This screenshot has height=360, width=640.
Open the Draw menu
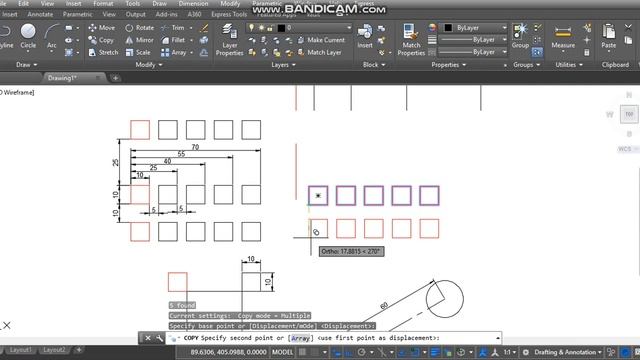[159, 3]
